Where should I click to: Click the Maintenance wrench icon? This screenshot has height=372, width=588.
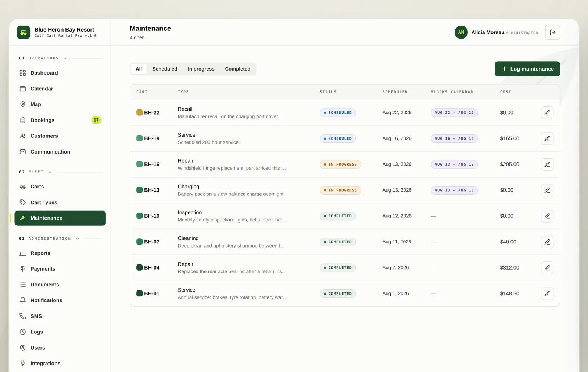coord(23,218)
